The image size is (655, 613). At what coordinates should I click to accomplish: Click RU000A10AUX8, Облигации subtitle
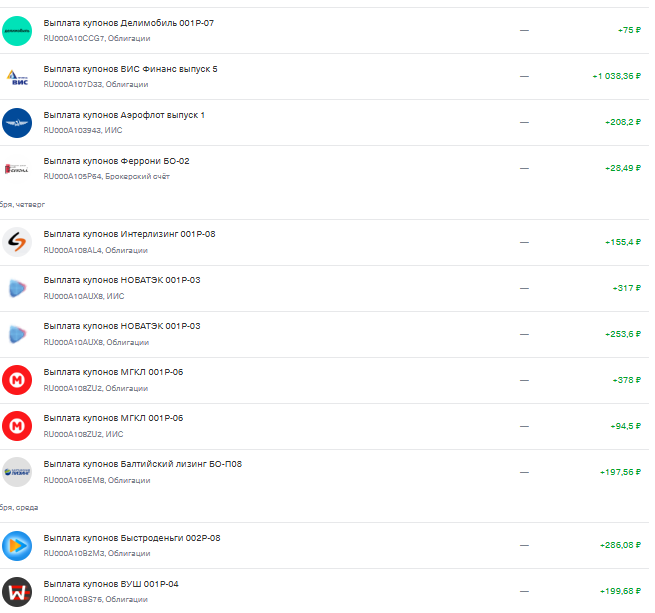[96, 342]
